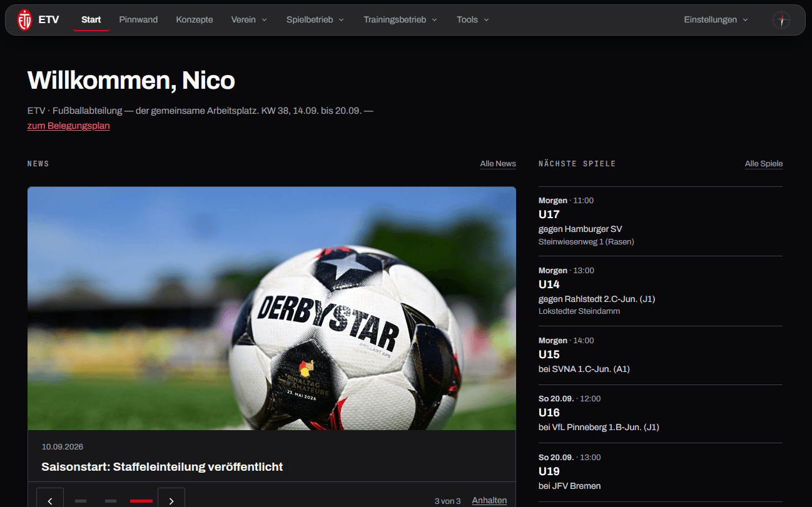Select the Start tab
This screenshot has width=812, height=507.
(91, 20)
